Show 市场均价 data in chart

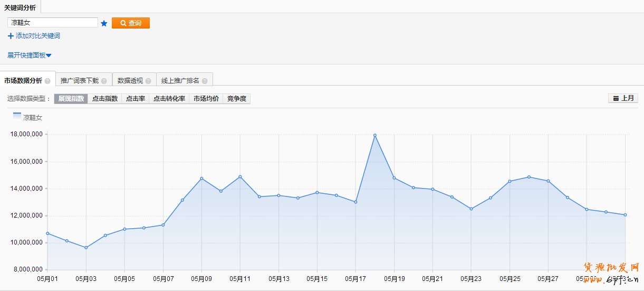[x=206, y=99]
